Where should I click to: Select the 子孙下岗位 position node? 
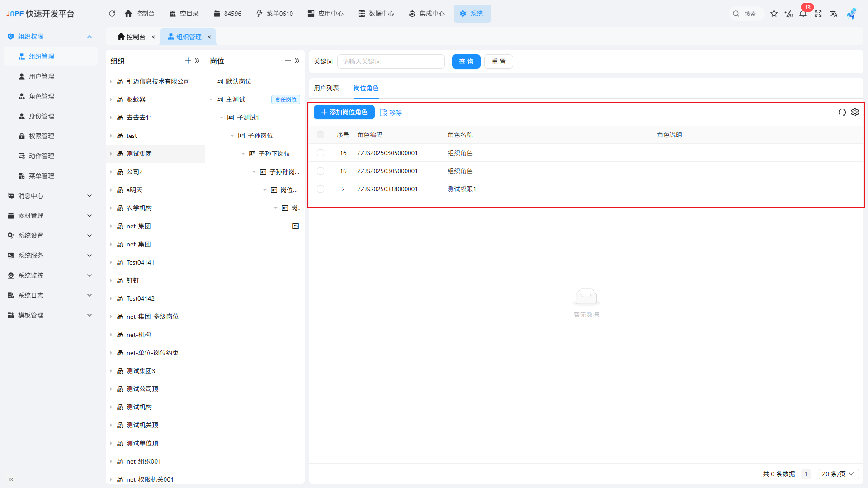pyautogui.click(x=274, y=154)
